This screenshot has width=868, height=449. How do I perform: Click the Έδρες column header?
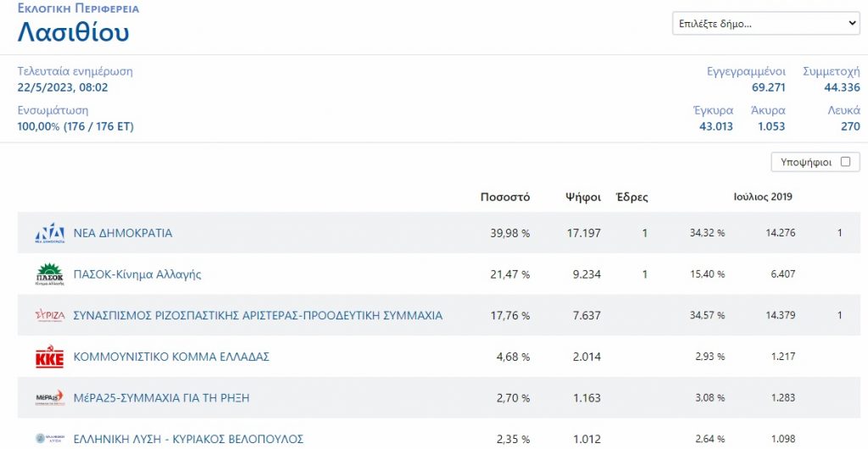pyautogui.click(x=632, y=197)
